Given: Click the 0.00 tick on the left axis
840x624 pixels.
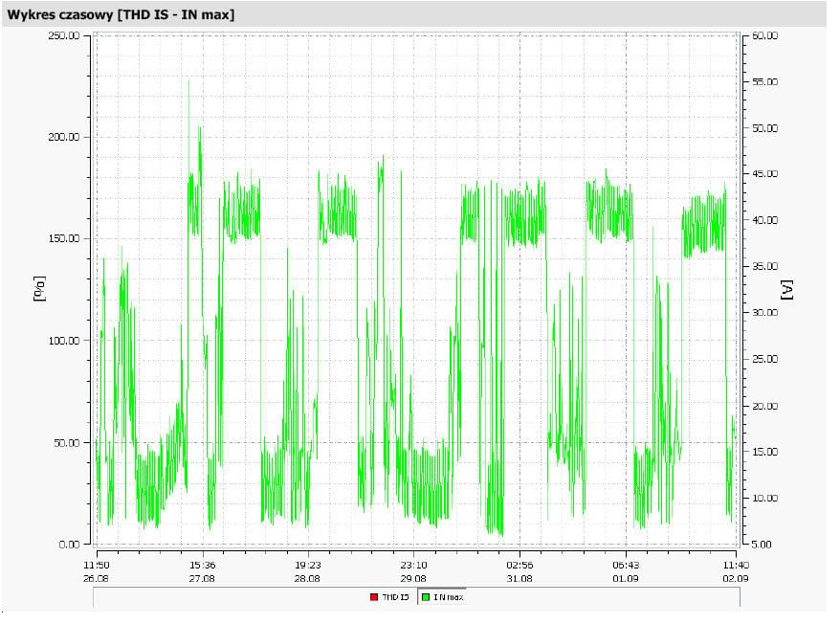Looking at the screenshot, I should (x=68, y=545).
